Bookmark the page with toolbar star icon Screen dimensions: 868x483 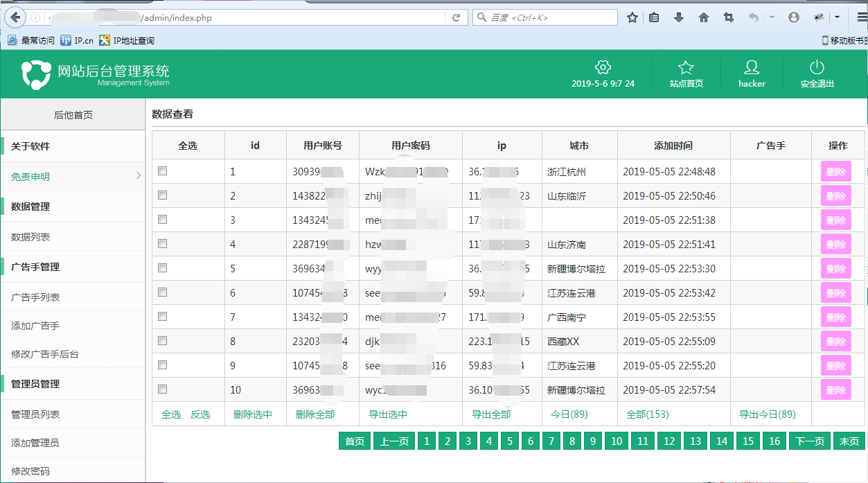pos(632,18)
